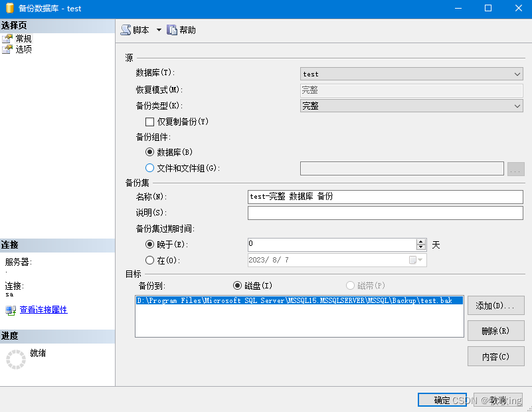Viewport: 532px width, 412px height.
Task: Select the 磁带(P) tape radio button
Action: (350, 286)
